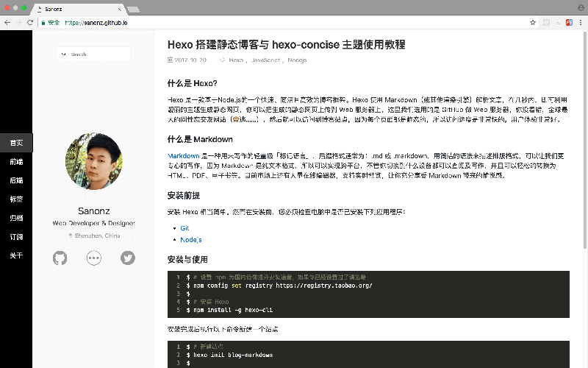
Task: Click the Twitter bird icon
Action: [x=128, y=258]
